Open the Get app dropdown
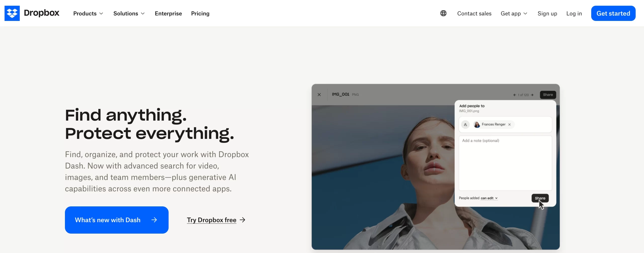 coord(513,14)
